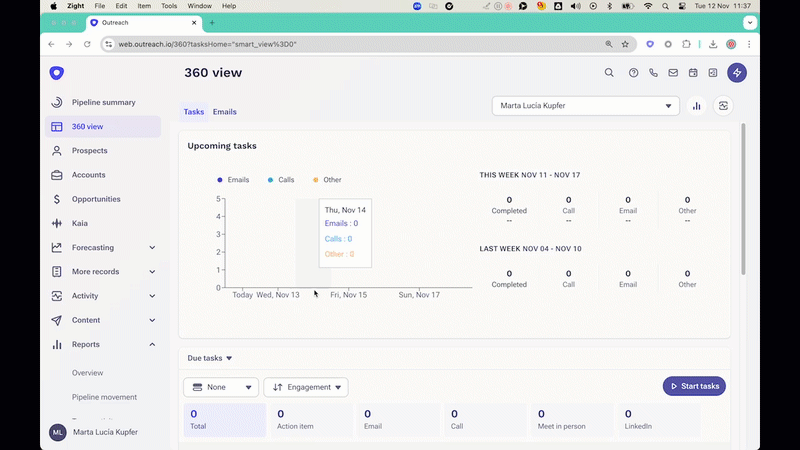Screen dimensions: 800x450
Task: Toggle the Emails series in chart legend
Action: [x=233, y=180]
